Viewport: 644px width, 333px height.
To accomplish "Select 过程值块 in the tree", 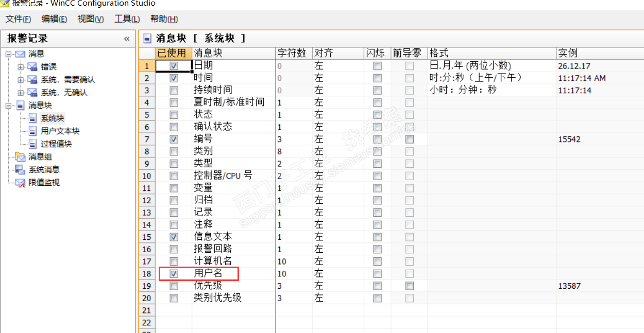I will pos(56,144).
